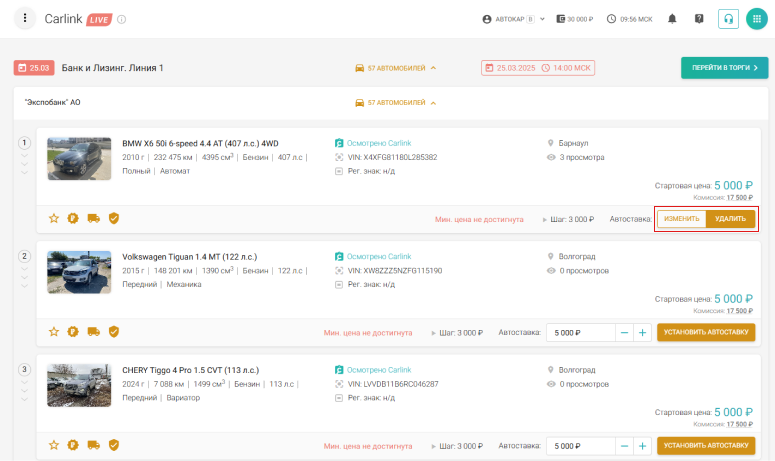Star the Volkswagen Tiguan lot
Viewport: 775px width, 461px height.
click(x=54, y=332)
